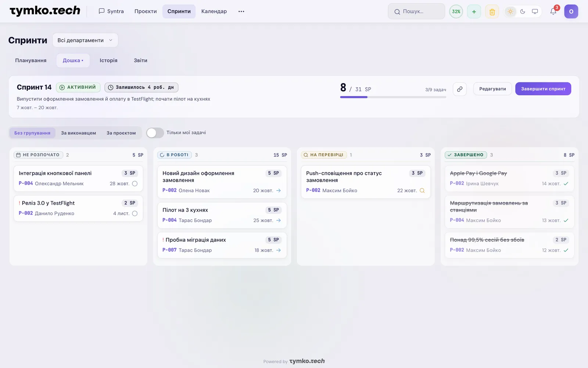The height and width of the screenshot is (368, 588).
Task: Open Календар in top navigation
Action: coord(214,11)
